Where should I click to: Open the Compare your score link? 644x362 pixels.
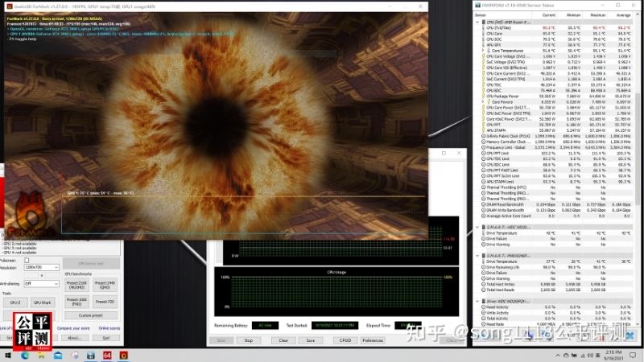point(73,328)
